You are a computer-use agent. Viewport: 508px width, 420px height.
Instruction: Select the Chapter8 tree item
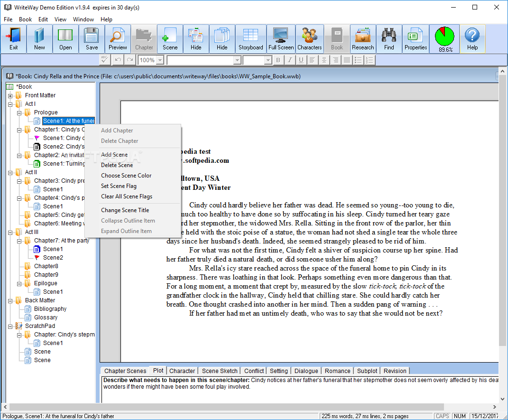(46, 266)
